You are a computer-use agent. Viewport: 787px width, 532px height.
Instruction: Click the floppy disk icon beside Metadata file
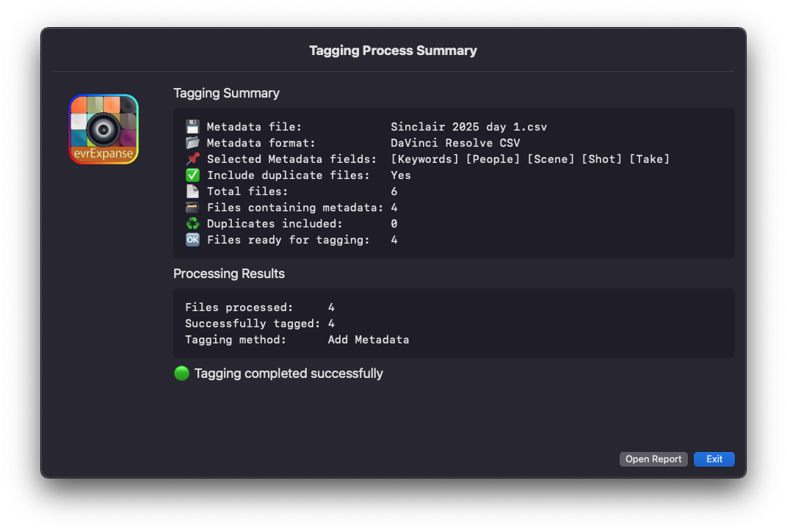coord(192,127)
